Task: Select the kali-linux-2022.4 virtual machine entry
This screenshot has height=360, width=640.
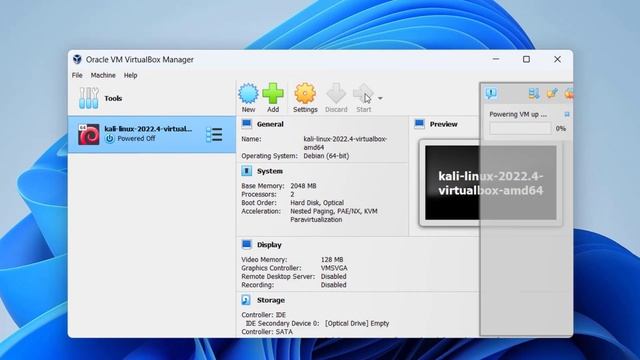Action: pyautogui.click(x=152, y=134)
